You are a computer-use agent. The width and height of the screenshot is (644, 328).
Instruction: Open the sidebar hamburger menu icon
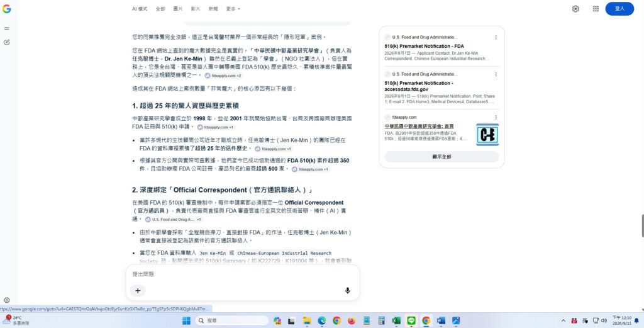[x=6, y=28]
